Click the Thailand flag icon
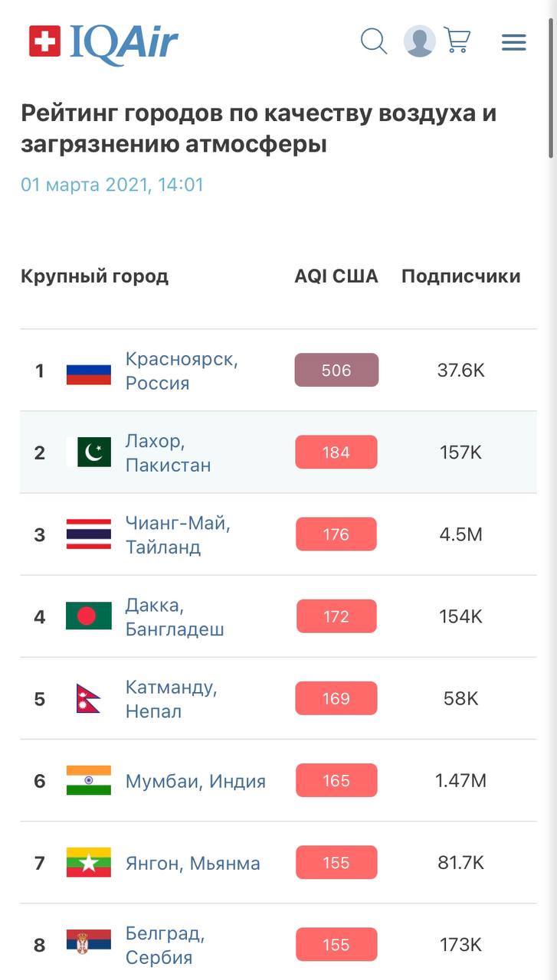 pyautogui.click(x=89, y=534)
